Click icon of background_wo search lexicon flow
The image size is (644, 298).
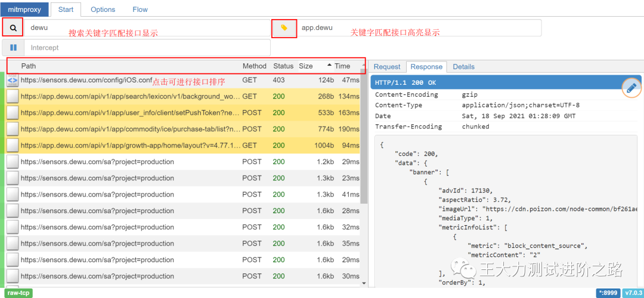(x=13, y=96)
